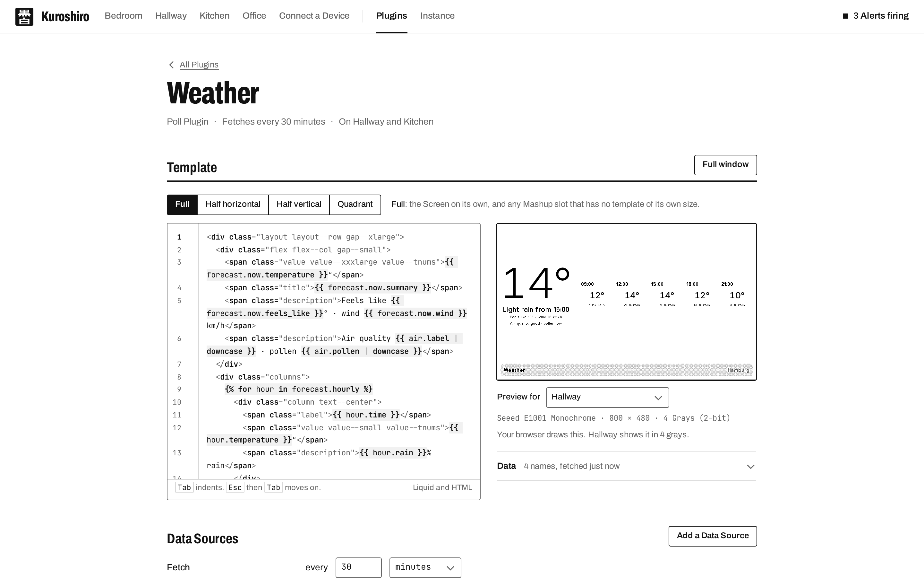This screenshot has width=924, height=578.
Task: Click 'On Hallway and Kitchen' text
Action: click(386, 122)
